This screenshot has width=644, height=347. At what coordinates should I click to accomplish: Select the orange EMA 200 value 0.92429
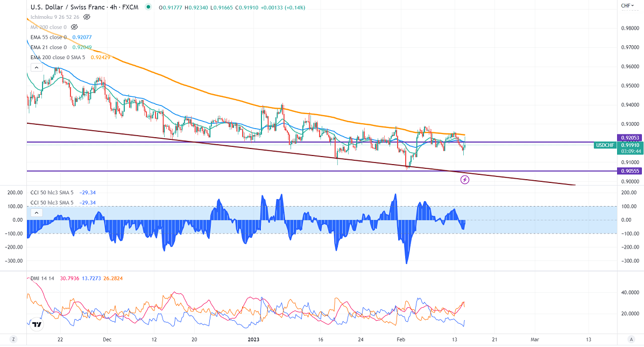101,58
